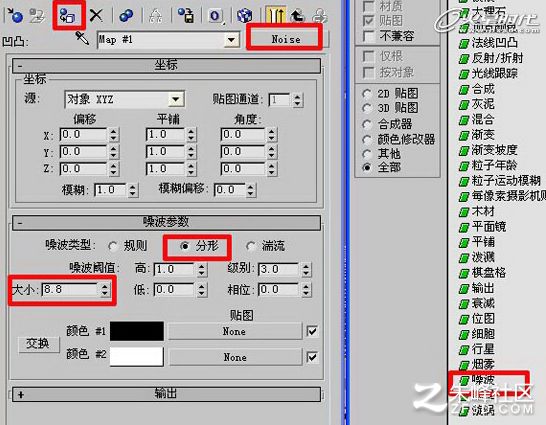The width and height of the screenshot is (546, 425).
Task: Click Make Unique linked spheres icon
Action: point(126,15)
